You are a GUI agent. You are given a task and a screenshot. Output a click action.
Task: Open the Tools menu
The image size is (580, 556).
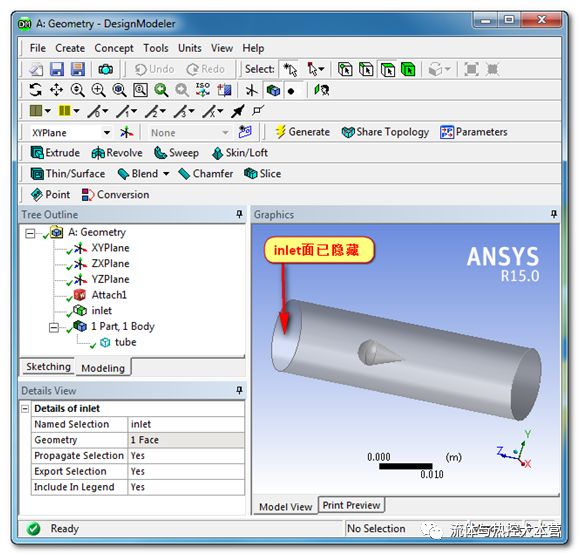pyautogui.click(x=156, y=48)
